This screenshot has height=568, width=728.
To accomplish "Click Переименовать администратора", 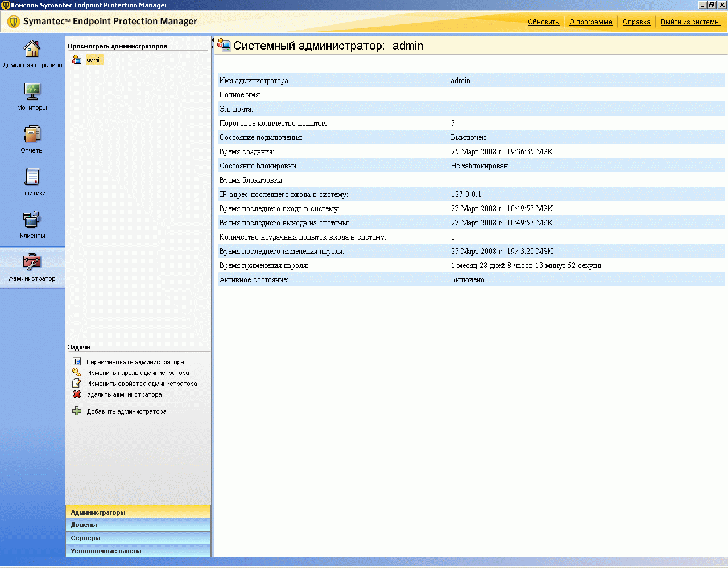I will (135, 362).
